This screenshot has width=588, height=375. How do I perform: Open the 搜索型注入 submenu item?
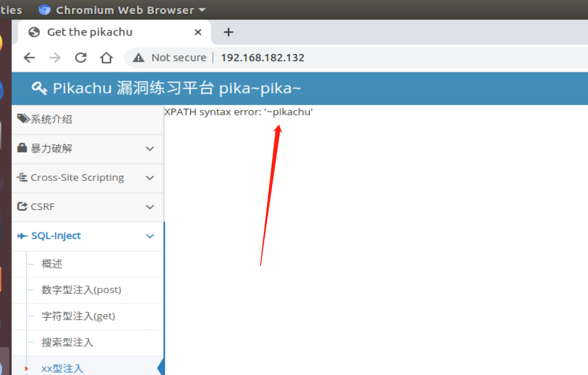67,343
